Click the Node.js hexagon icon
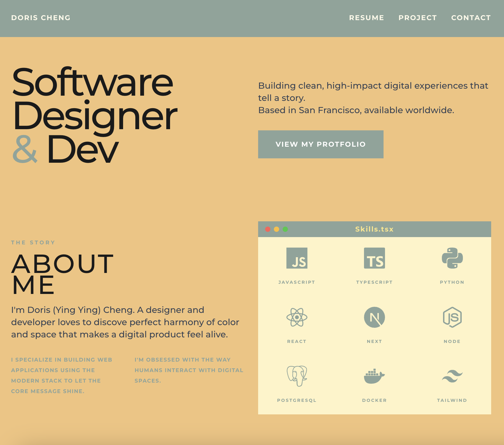 452,317
